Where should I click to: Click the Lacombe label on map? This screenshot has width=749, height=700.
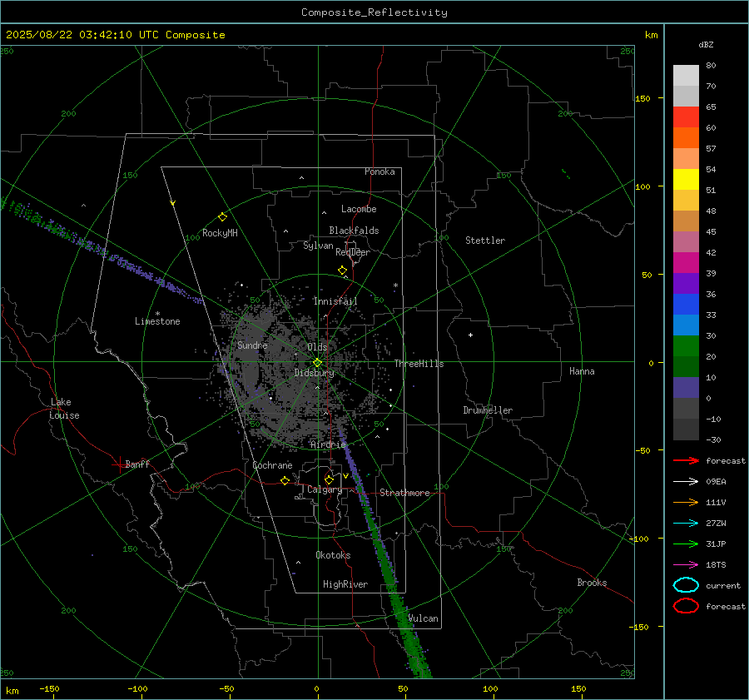[x=359, y=209]
